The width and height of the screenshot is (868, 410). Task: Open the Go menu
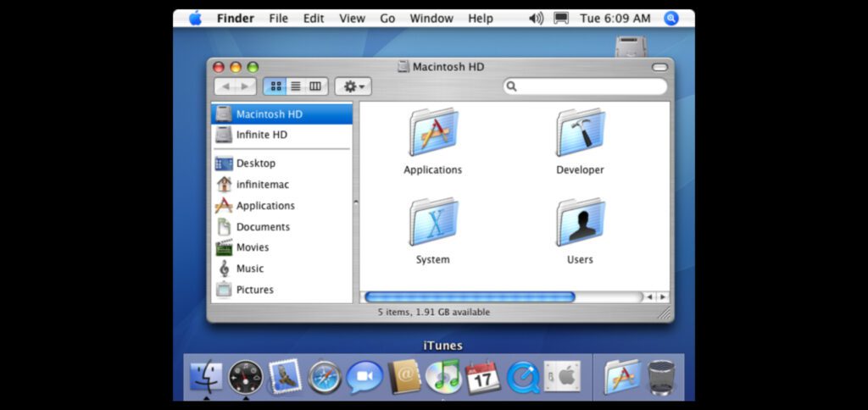[x=387, y=18]
